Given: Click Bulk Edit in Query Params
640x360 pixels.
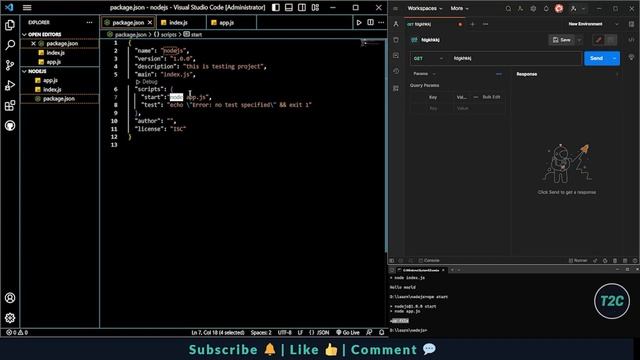Looking at the screenshot, I should tap(491, 97).
